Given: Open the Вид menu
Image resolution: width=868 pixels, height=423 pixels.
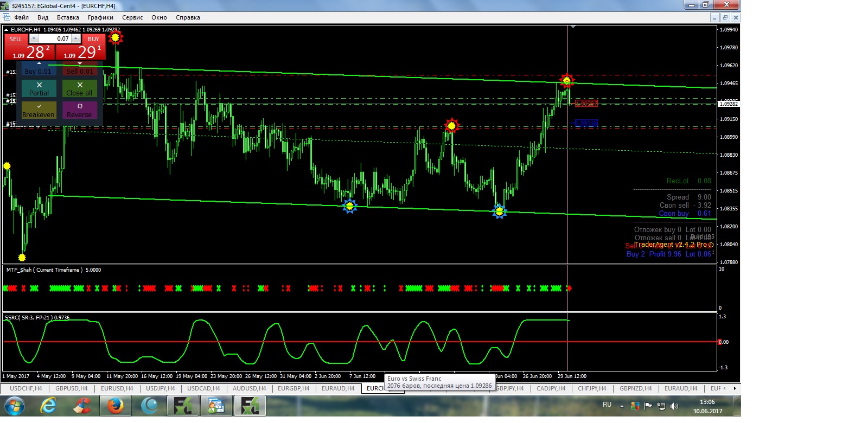Looking at the screenshot, I should point(43,17).
